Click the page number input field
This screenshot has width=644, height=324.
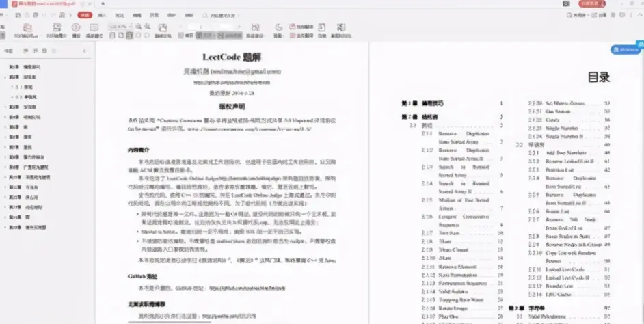[209, 27]
